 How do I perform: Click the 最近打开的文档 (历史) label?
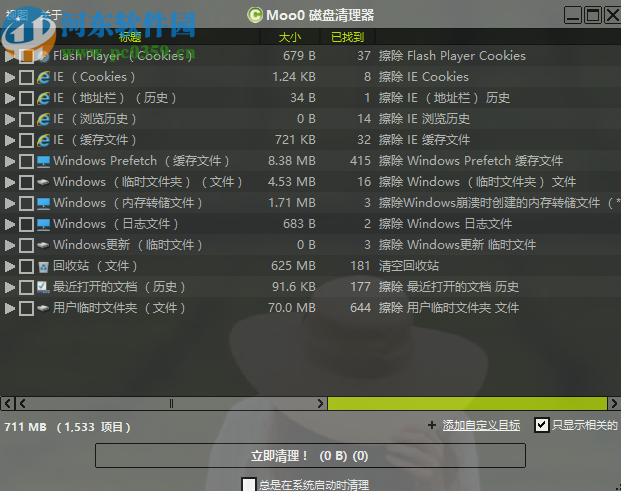tap(119, 287)
